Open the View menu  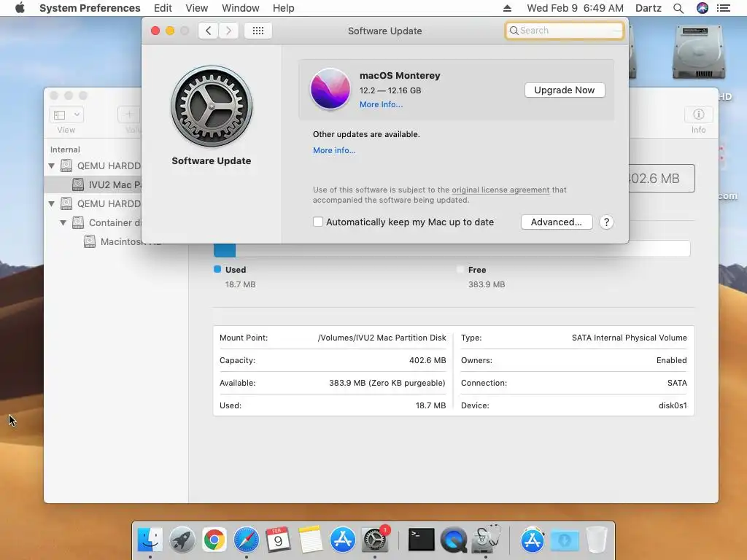click(196, 8)
